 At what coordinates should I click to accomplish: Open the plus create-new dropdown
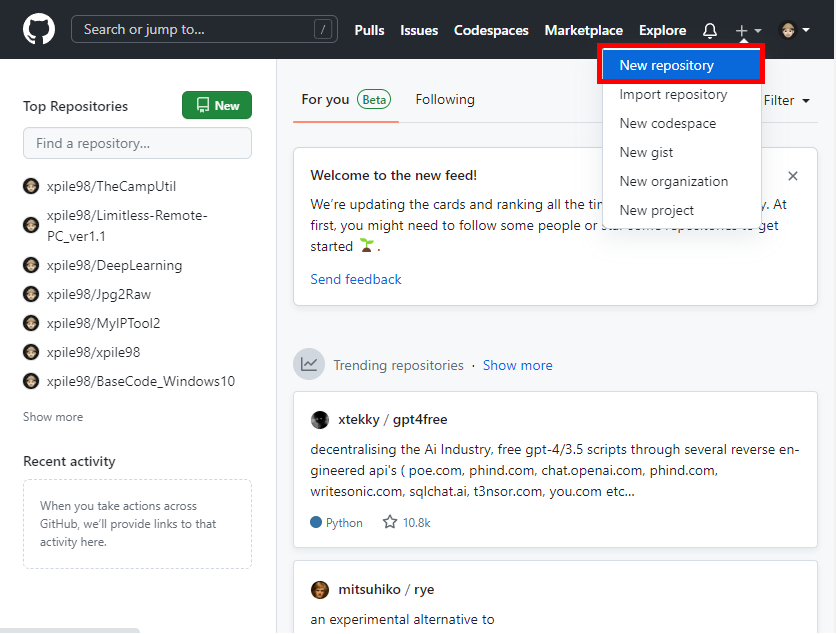point(747,30)
